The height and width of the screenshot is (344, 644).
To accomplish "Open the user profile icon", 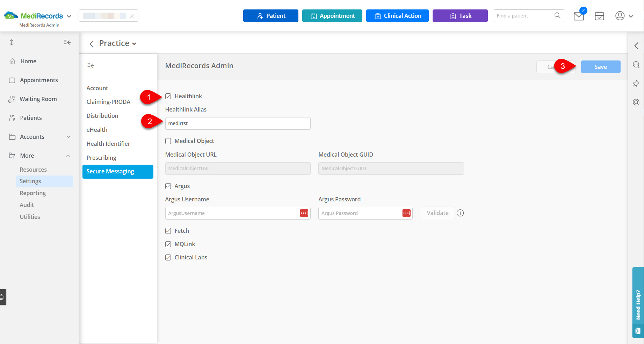I will coord(620,16).
